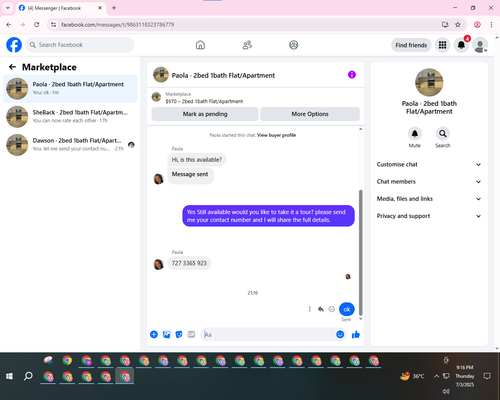Search in conversation using magnifier icon
Image resolution: width=500 pixels, height=400 pixels.
tap(443, 134)
